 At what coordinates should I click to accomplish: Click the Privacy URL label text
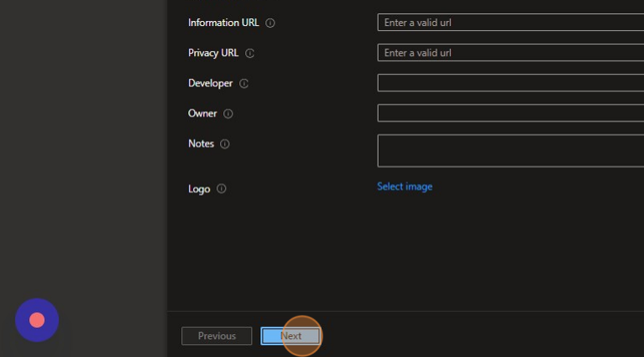click(x=213, y=53)
